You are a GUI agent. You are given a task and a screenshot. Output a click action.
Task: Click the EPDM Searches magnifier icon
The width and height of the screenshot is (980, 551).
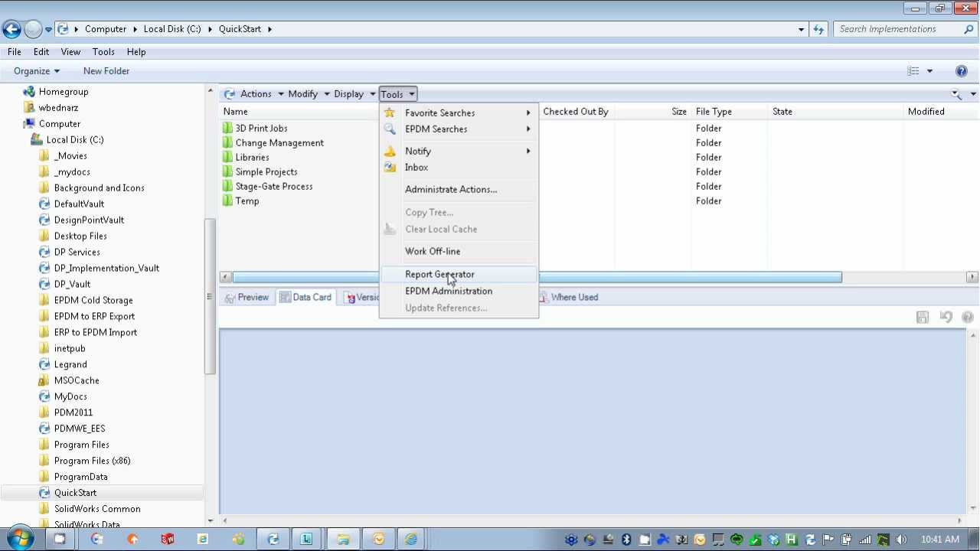point(390,129)
